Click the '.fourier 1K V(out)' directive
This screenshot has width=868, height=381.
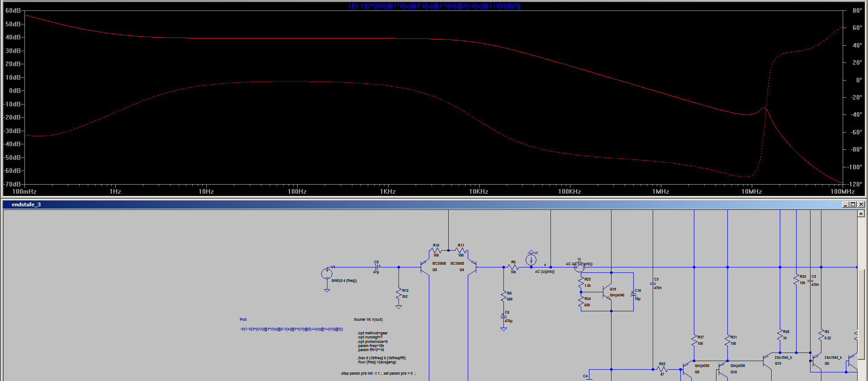tap(368, 319)
